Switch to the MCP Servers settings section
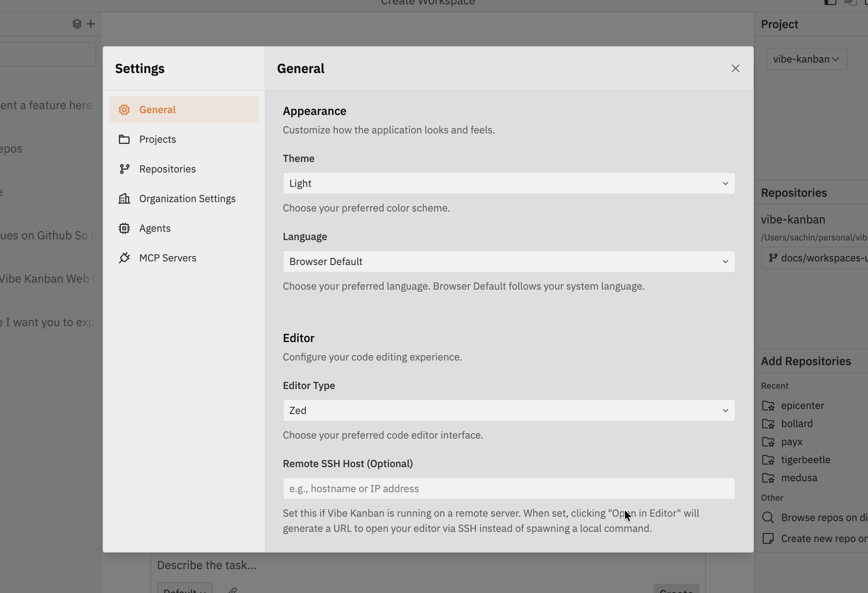 pos(168,258)
